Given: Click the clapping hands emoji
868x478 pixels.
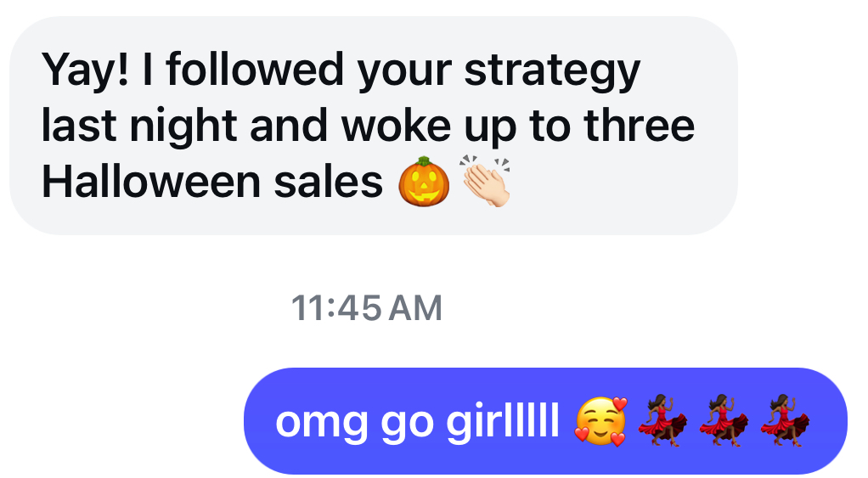Looking at the screenshot, I should (x=485, y=181).
